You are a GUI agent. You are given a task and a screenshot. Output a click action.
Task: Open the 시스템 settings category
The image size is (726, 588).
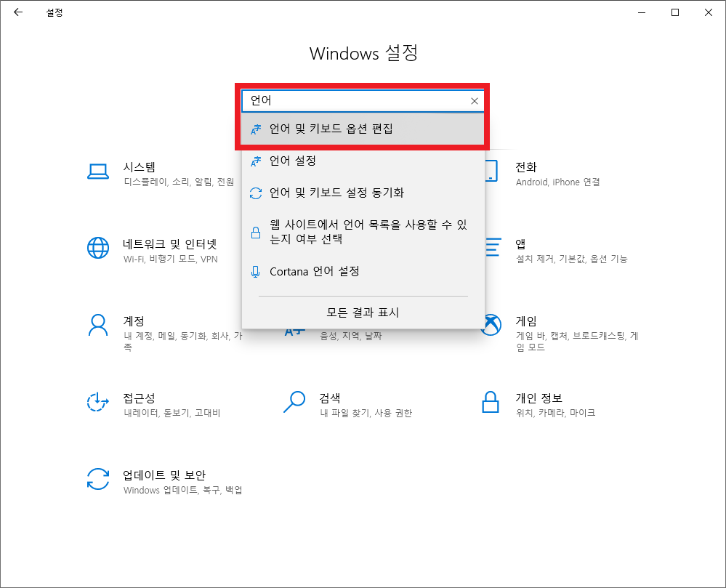click(161, 174)
